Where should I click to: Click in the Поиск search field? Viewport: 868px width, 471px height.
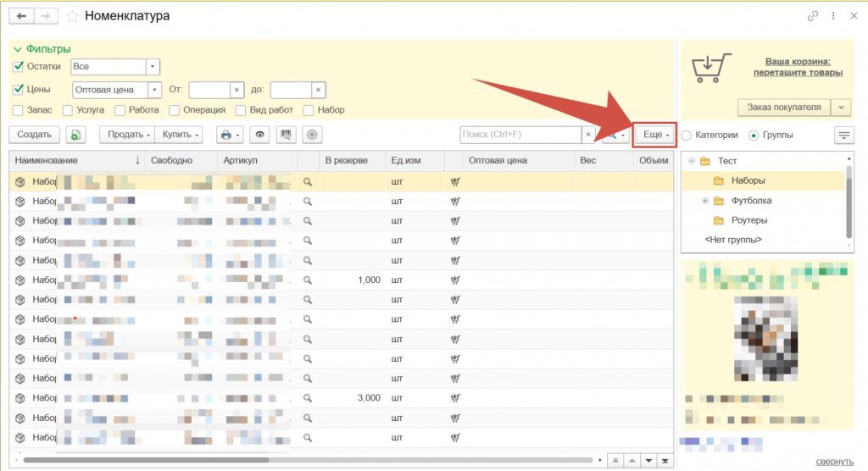(x=520, y=135)
